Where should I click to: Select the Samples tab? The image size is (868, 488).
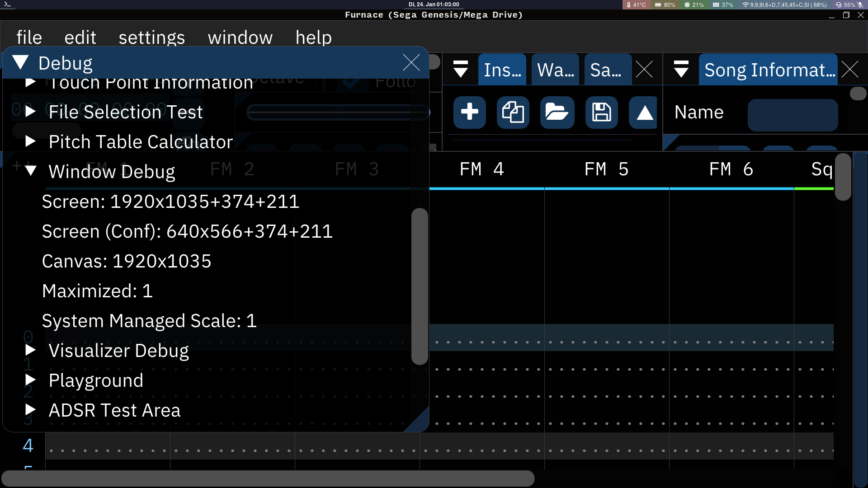pos(607,70)
